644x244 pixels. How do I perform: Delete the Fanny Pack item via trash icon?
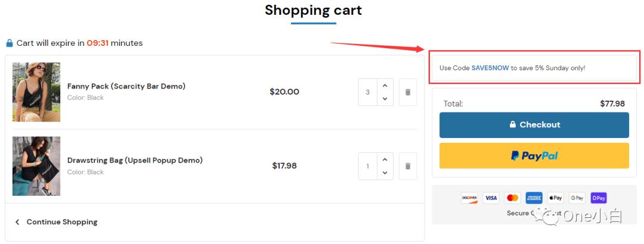408,92
